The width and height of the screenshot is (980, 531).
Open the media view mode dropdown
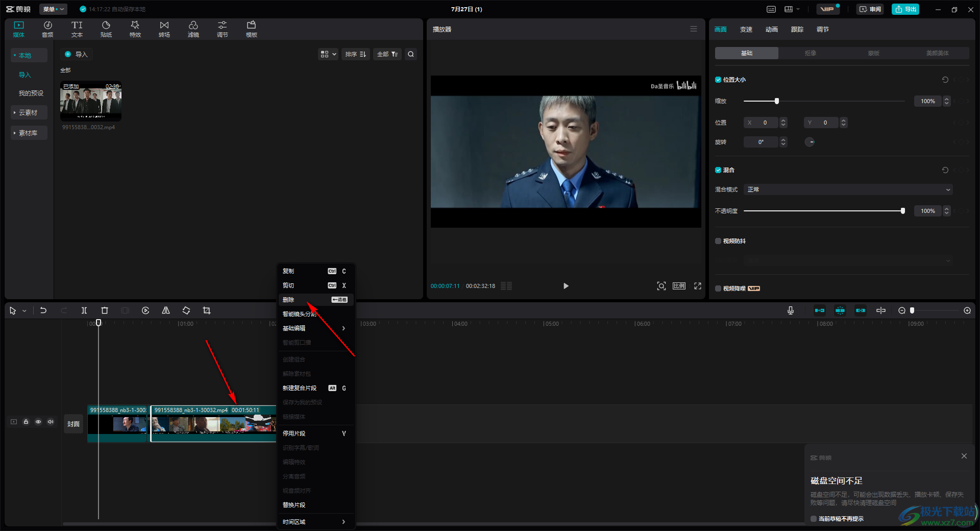tap(328, 54)
